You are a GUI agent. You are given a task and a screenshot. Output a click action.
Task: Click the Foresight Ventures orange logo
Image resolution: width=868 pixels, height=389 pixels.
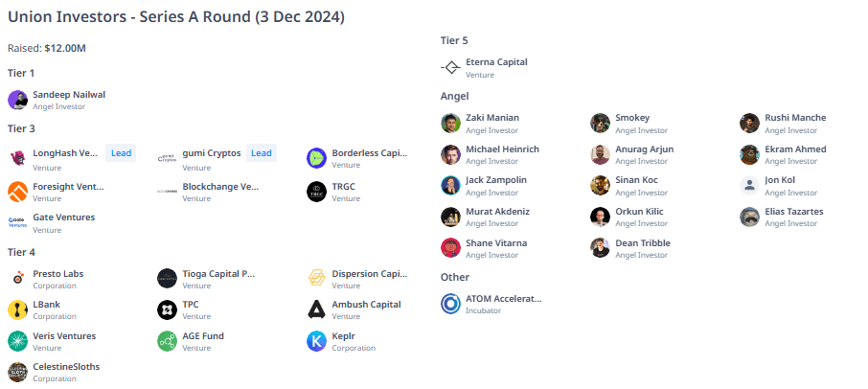17,192
